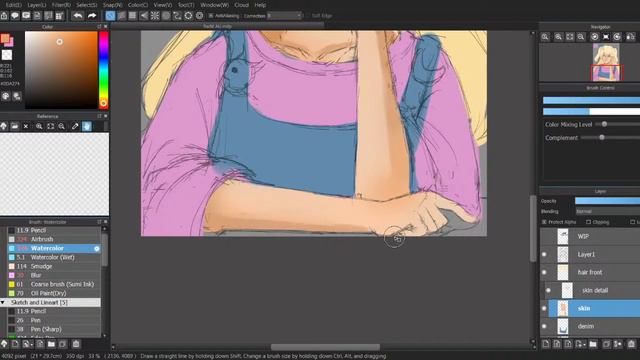Enable the crisscross grid snap
The width and height of the screenshot is (640, 360).
(133, 16)
